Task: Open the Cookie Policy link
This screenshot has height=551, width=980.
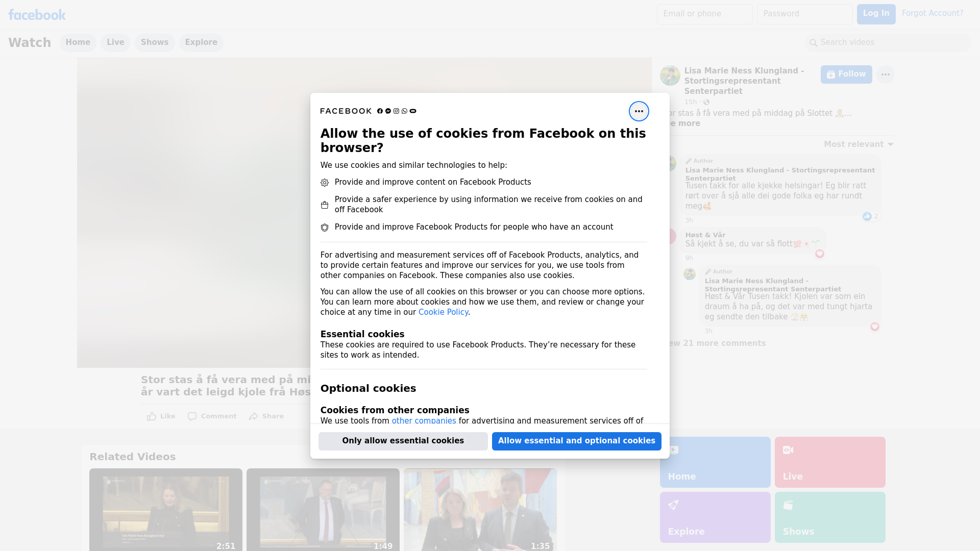Action: 443,312
